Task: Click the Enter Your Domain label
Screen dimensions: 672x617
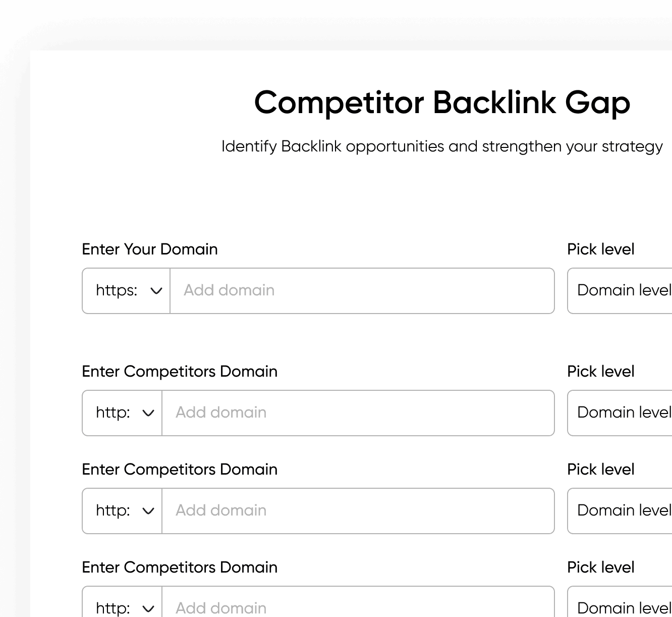Action: (150, 249)
